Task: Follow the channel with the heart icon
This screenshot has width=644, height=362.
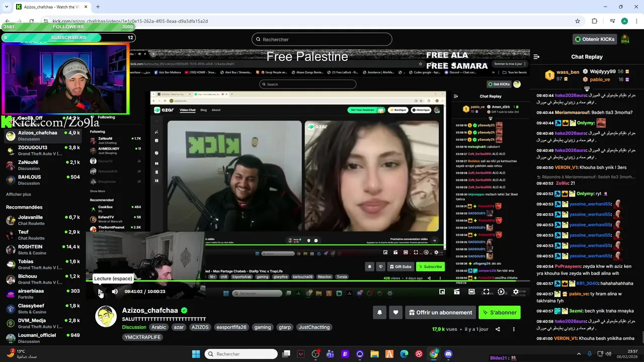Action: [x=395, y=312]
